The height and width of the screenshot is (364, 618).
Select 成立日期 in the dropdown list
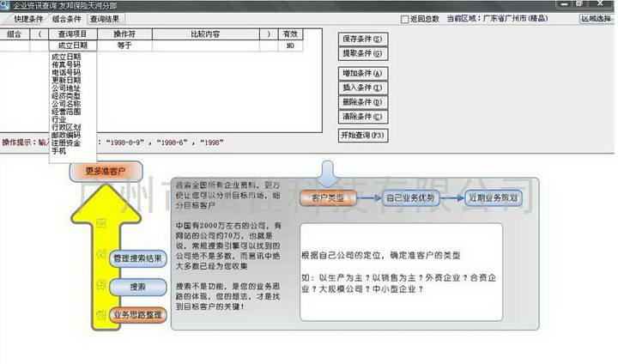pyautogui.click(x=66, y=57)
